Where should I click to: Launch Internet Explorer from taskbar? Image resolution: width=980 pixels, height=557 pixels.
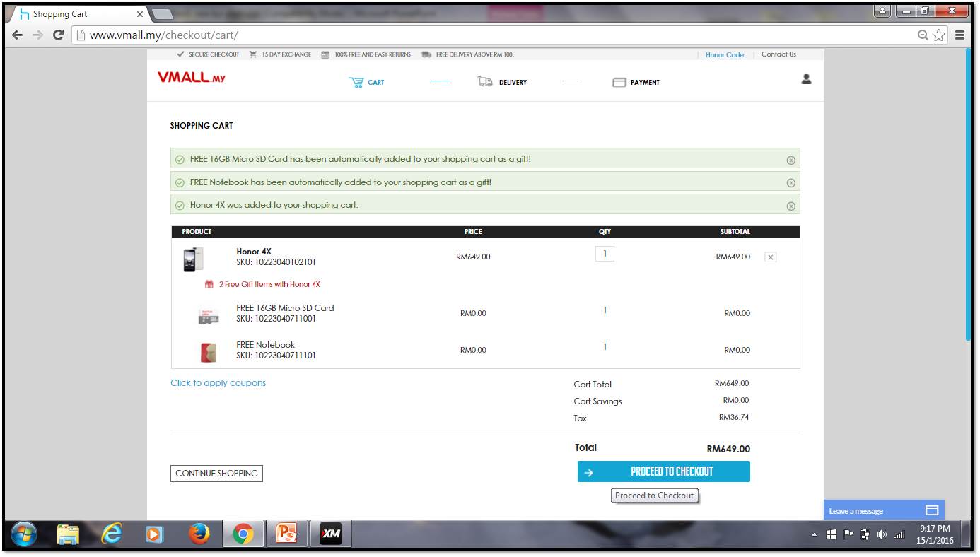[x=111, y=535]
